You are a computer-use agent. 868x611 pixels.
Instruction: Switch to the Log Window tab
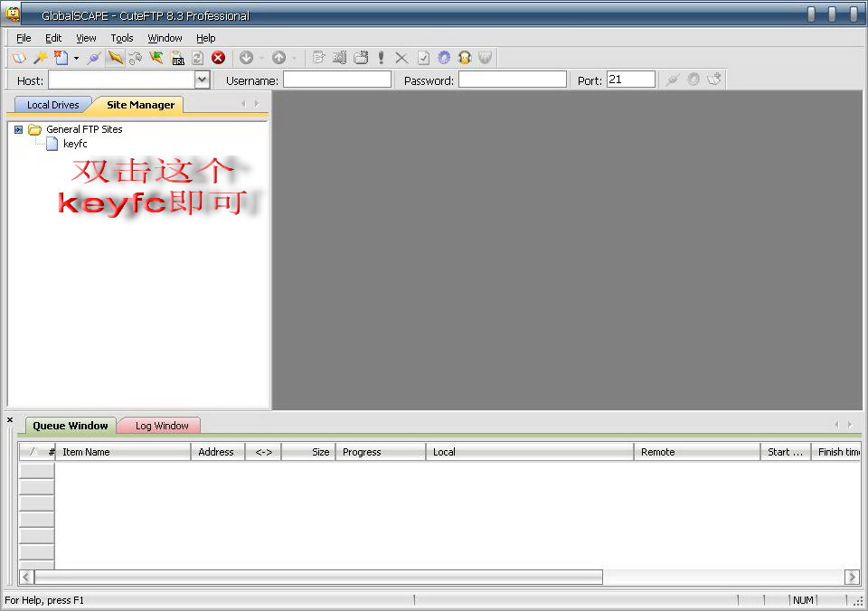click(x=162, y=426)
